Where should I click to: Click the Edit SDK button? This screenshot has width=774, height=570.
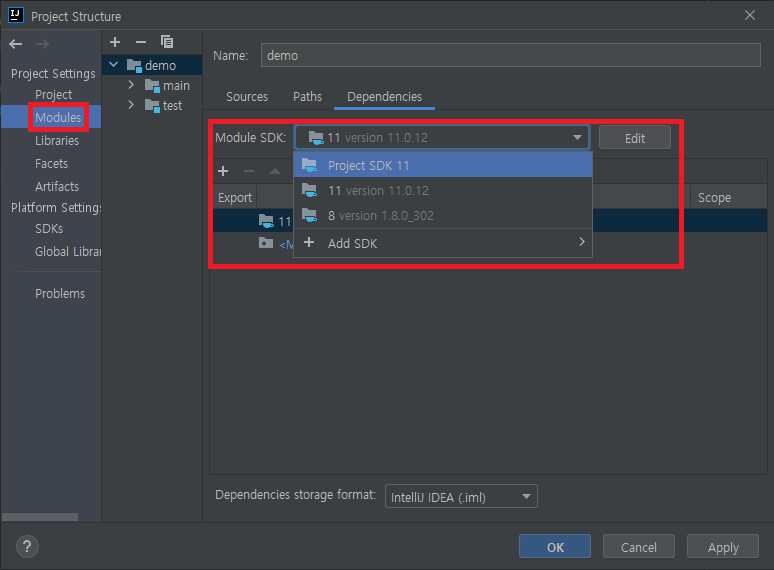[635, 138]
